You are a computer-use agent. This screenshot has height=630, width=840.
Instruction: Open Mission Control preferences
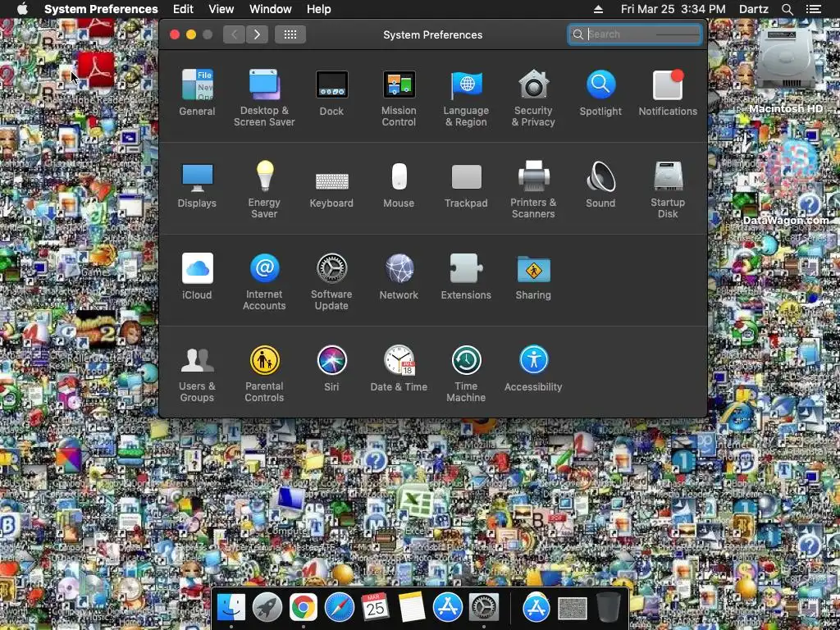pos(399,98)
